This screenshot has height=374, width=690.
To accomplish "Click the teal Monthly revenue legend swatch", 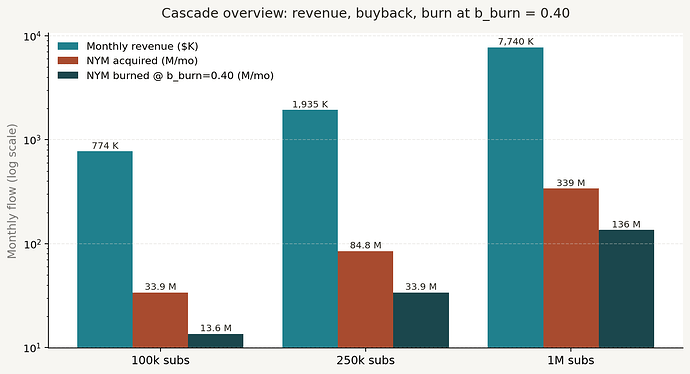I will click(x=68, y=46).
